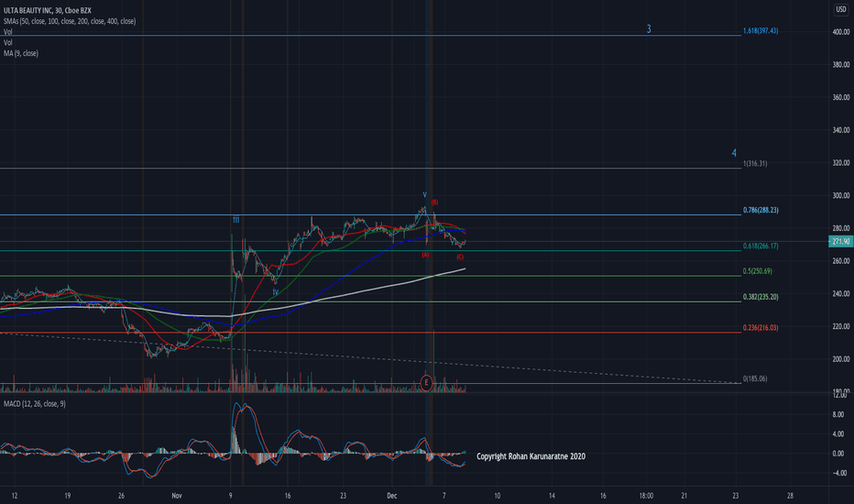Click the MACD 8.00 axis label

tap(838, 414)
